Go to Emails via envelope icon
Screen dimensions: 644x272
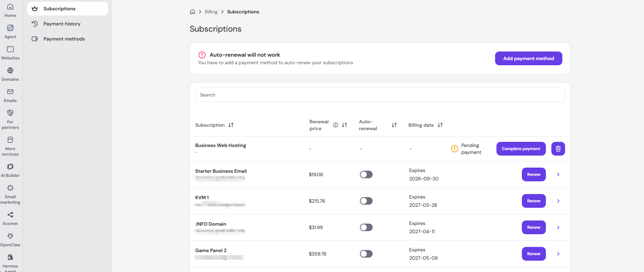[10, 92]
